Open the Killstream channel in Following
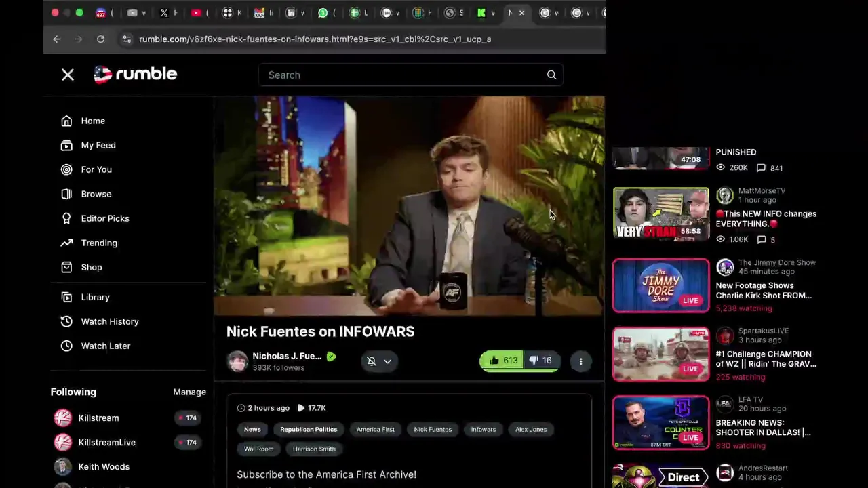Image resolution: width=868 pixels, height=488 pixels. [98, 418]
